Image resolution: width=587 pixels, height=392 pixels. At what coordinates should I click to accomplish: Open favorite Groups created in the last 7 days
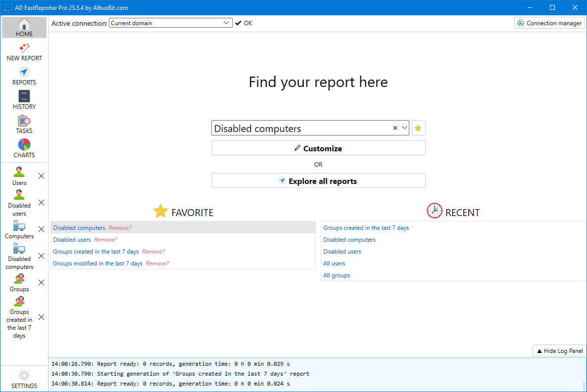(96, 251)
